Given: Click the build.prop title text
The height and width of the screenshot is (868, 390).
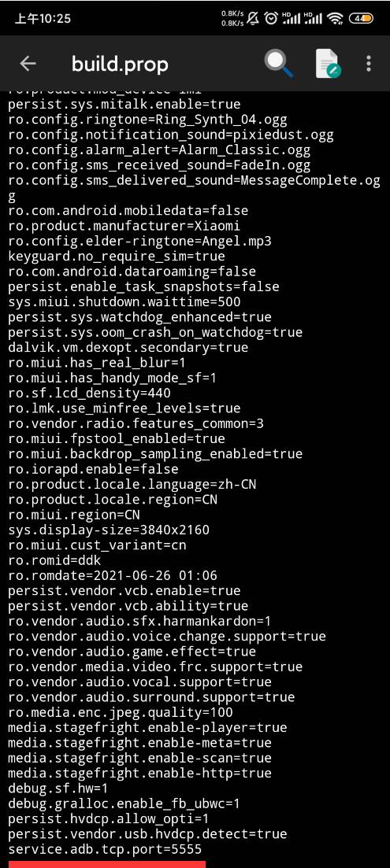Looking at the screenshot, I should coord(120,65).
